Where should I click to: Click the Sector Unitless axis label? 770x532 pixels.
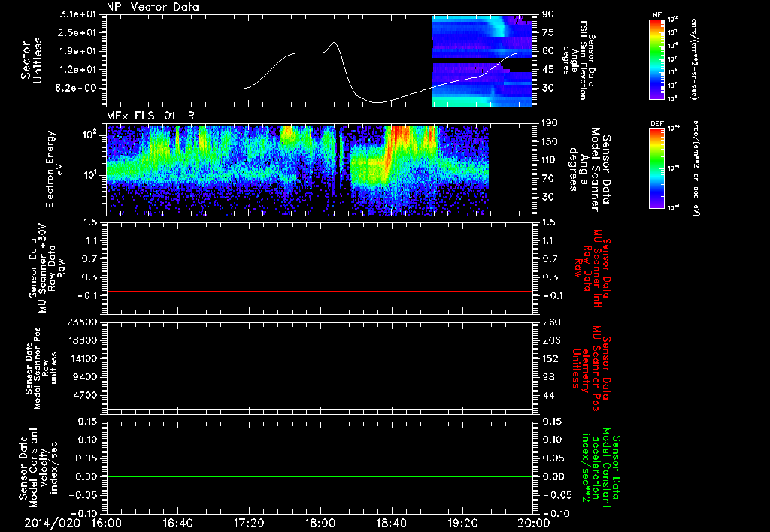tap(32, 60)
